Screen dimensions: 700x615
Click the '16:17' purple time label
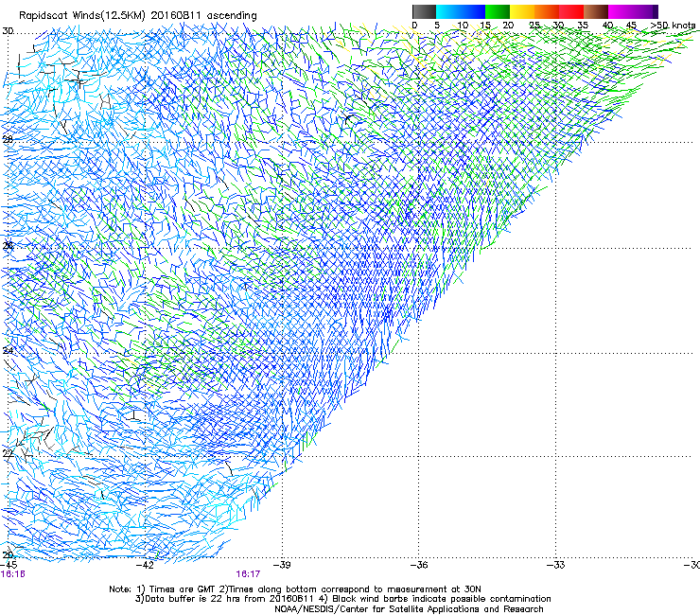point(248,574)
